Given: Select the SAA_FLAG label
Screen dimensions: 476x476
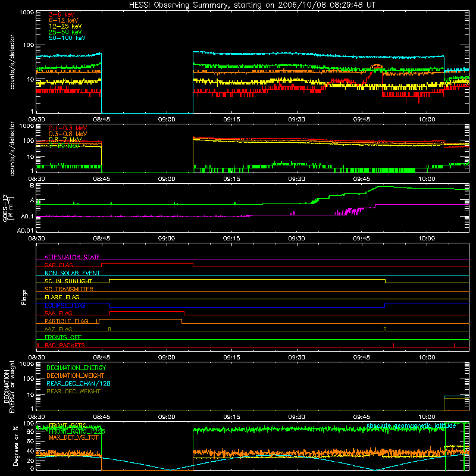Looking at the screenshot, I should point(58,313).
